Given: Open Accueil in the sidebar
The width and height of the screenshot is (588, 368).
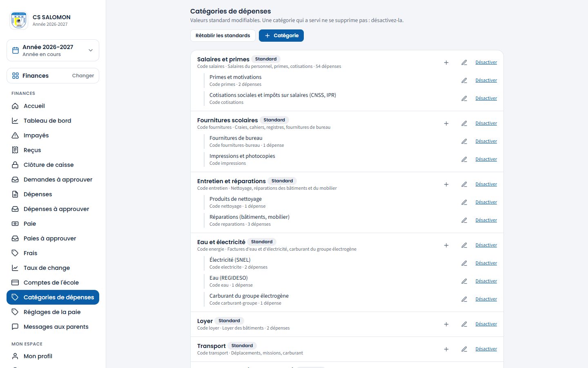Looking at the screenshot, I should (53, 106).
